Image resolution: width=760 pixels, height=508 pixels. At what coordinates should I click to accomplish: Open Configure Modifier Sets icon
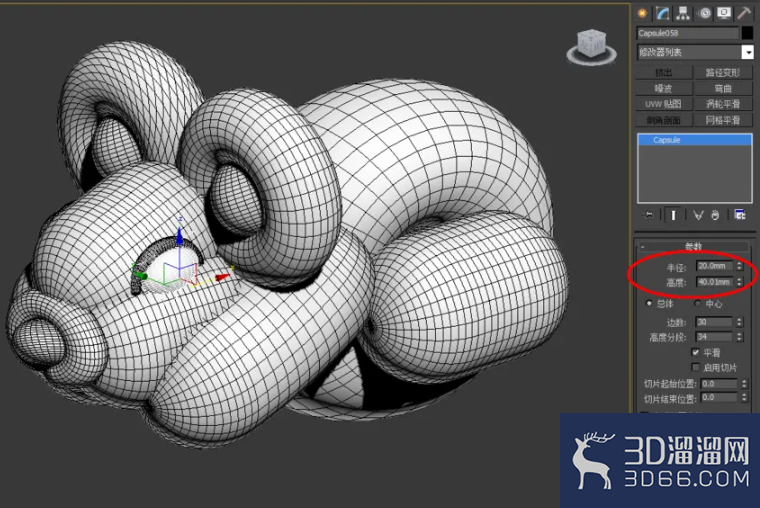click(x=740, y=215)
